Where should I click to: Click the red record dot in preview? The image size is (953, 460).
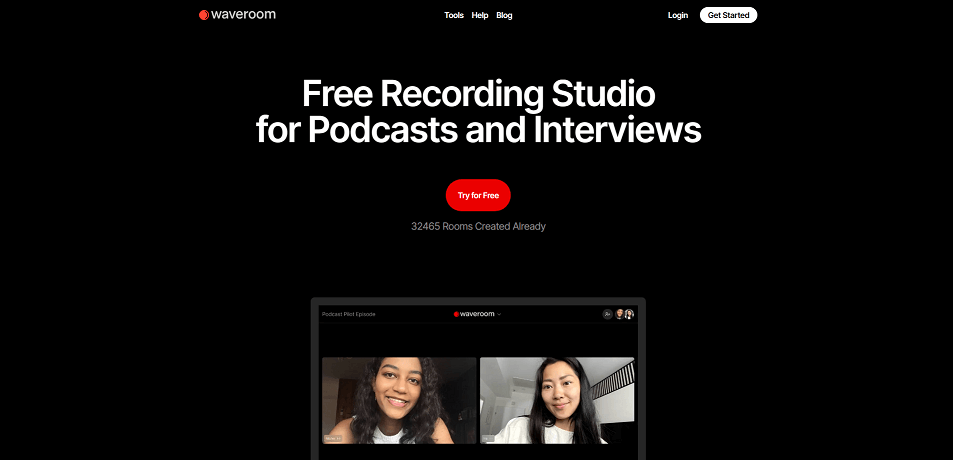456,314
